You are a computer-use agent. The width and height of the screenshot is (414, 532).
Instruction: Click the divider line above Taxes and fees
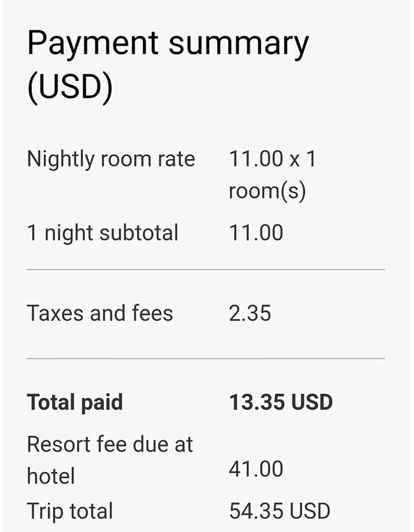[206, 270]
